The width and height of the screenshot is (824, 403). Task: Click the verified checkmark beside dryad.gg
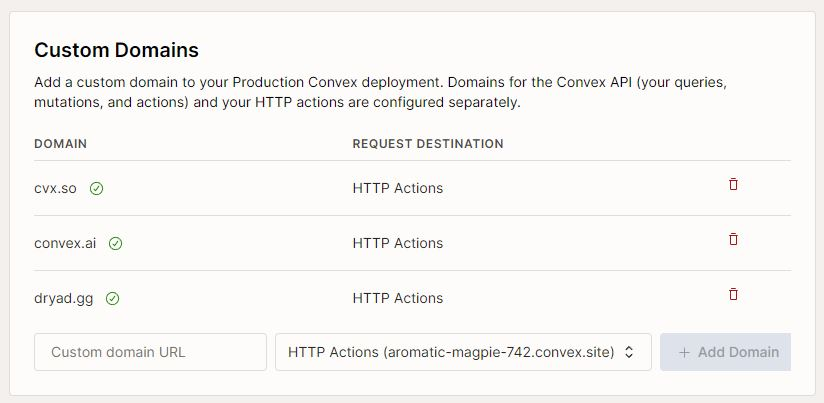[x=113, y=298]
